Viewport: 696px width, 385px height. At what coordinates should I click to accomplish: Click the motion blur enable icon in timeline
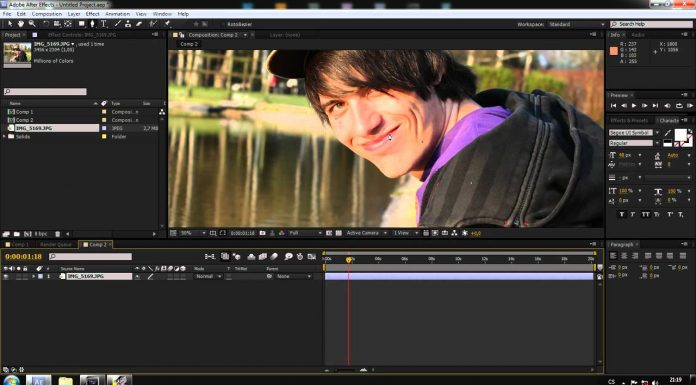(274, 256)
